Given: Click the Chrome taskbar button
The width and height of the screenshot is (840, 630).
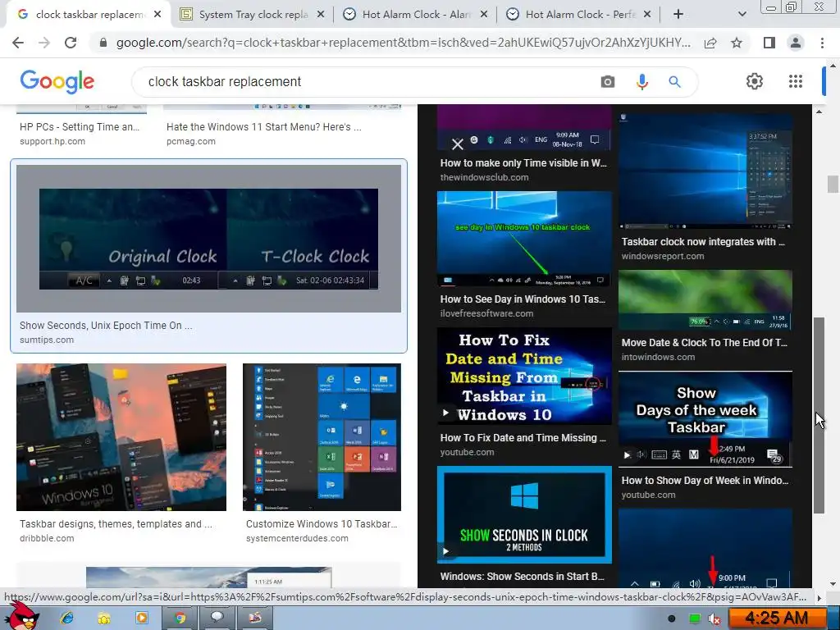Looking at the screenshot, I should (x=180, y=619).
